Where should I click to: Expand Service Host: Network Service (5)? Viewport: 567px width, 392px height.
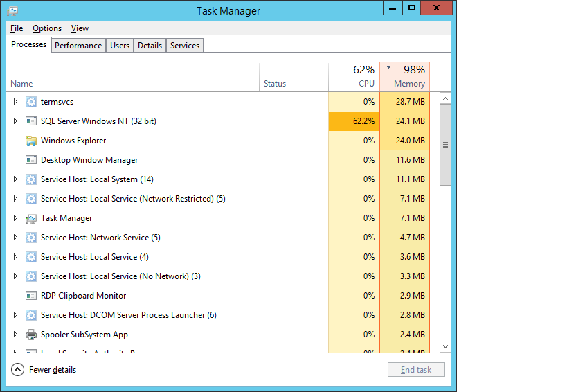[x=15, y=238]
